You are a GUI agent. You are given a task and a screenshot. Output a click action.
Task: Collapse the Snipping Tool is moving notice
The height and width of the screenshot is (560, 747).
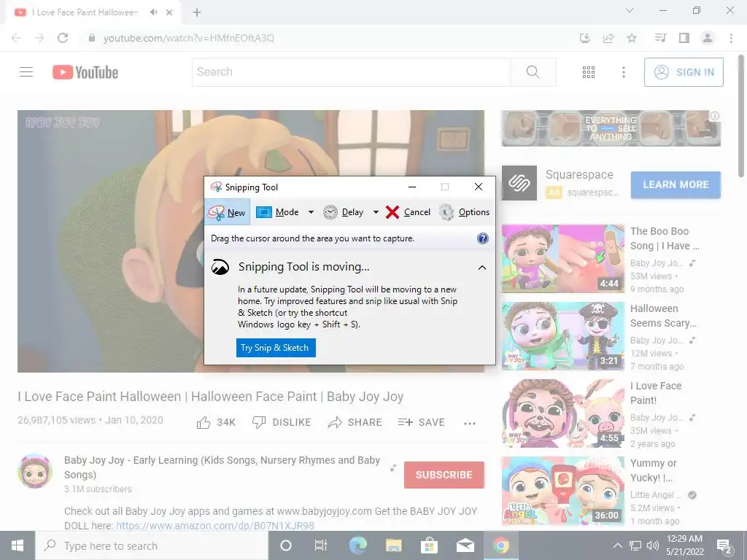point(482,268)
